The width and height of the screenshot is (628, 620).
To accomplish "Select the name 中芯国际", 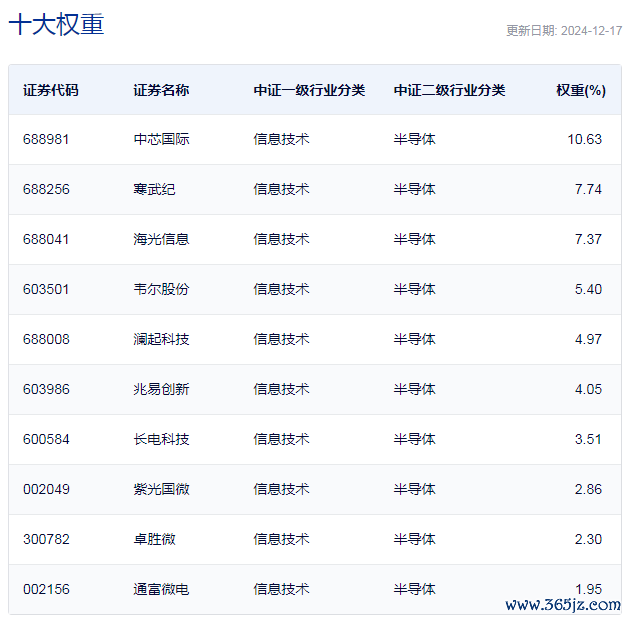I will tap(161, 139).
